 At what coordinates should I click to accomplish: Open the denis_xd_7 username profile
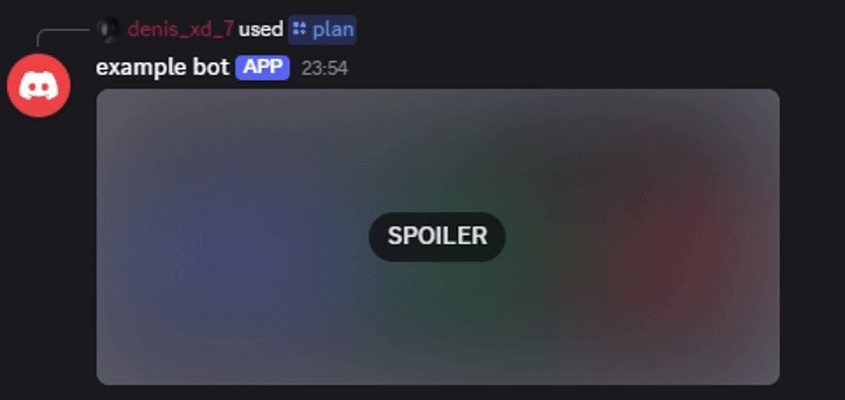pos(181,30)
